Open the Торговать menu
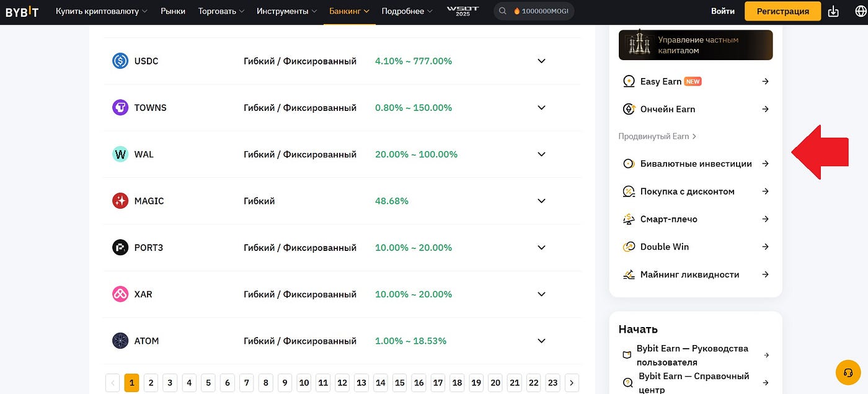The height and width of the screenshot is (394, 868). click(217, 11)
